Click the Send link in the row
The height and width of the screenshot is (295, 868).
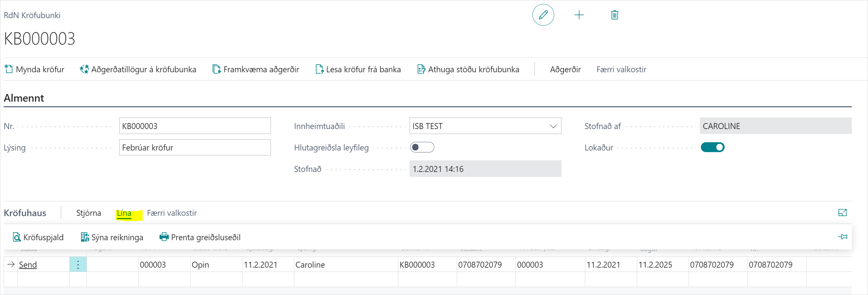pos(28,265)
